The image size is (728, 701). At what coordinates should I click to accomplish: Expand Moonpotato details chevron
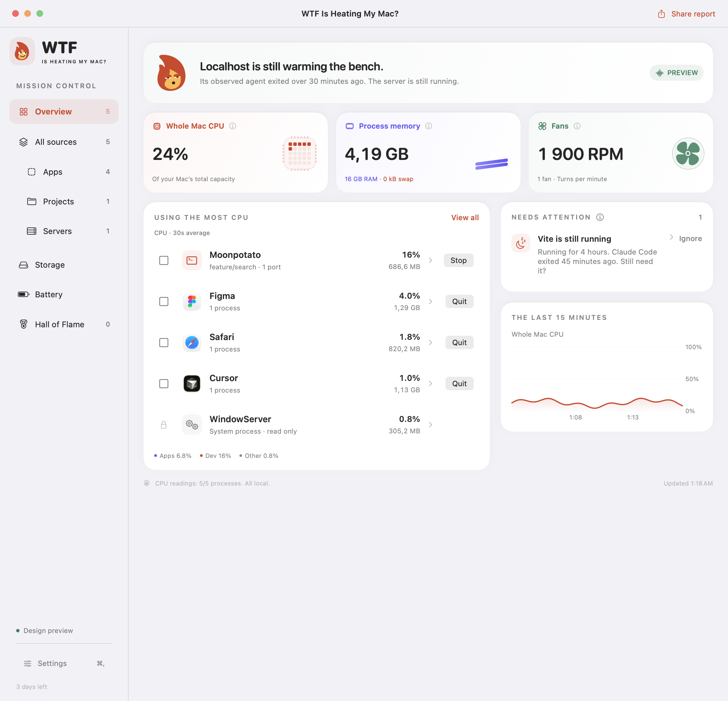click(x=430, y=260)
